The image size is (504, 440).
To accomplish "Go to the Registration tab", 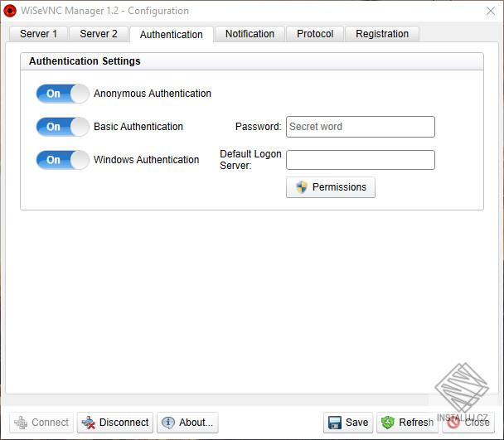I will pyautogui.click(x=382, y=34).
